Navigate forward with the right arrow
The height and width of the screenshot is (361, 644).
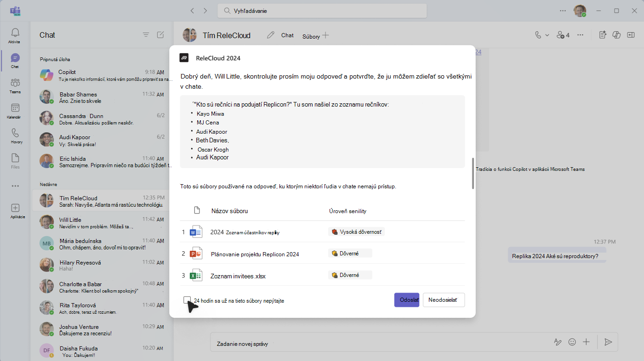pyautogui.click(x=205, y=11)
